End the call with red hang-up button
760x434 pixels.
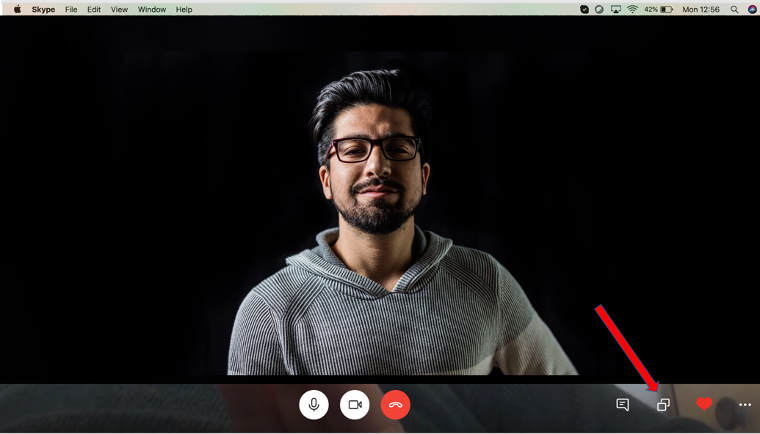[x=396, y=404]
